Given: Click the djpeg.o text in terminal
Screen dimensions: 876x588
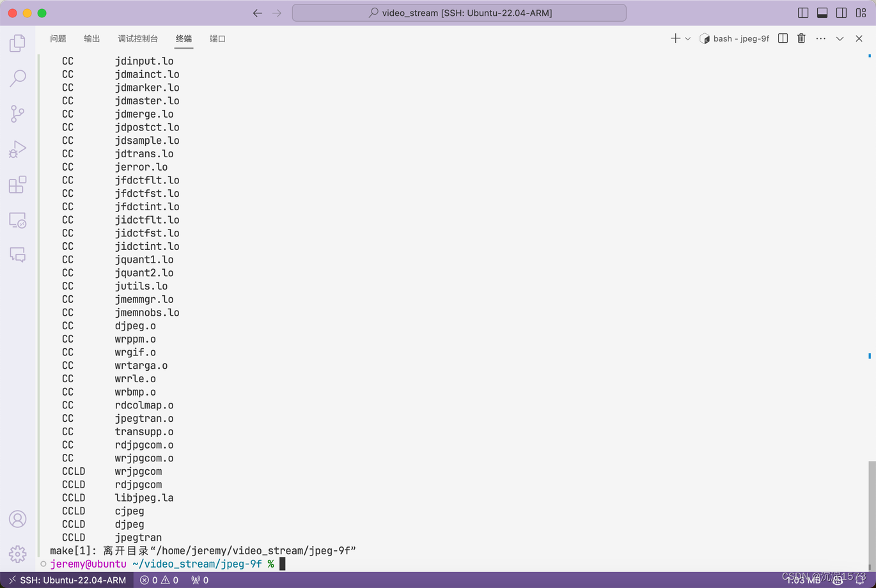Looking at the screenshot, I should (x=136, y=326).
